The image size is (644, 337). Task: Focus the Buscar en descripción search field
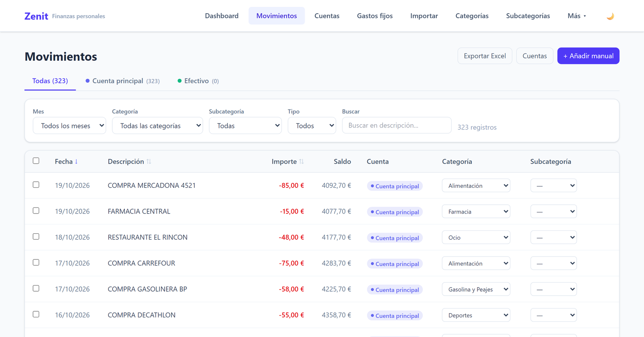396,125
